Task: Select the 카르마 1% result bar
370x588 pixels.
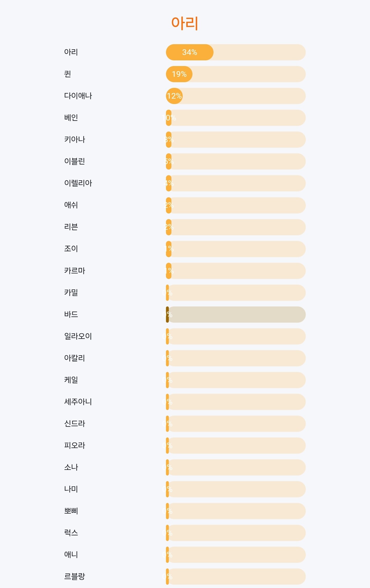Action: [x=235, y=271]
